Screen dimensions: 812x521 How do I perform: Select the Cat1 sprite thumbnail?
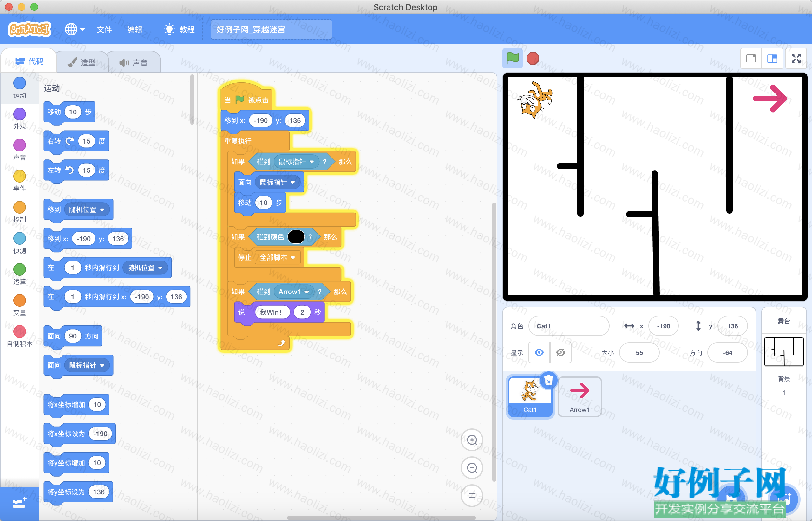(530, 397)
